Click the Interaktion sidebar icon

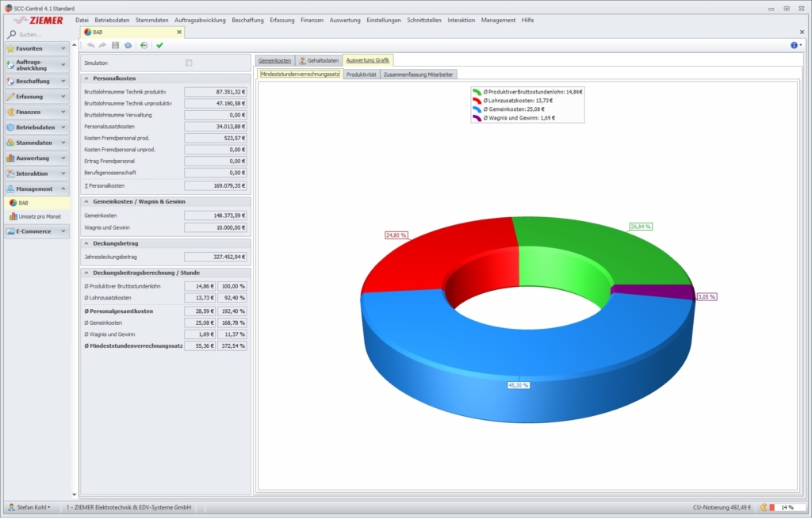pos(10,174)
